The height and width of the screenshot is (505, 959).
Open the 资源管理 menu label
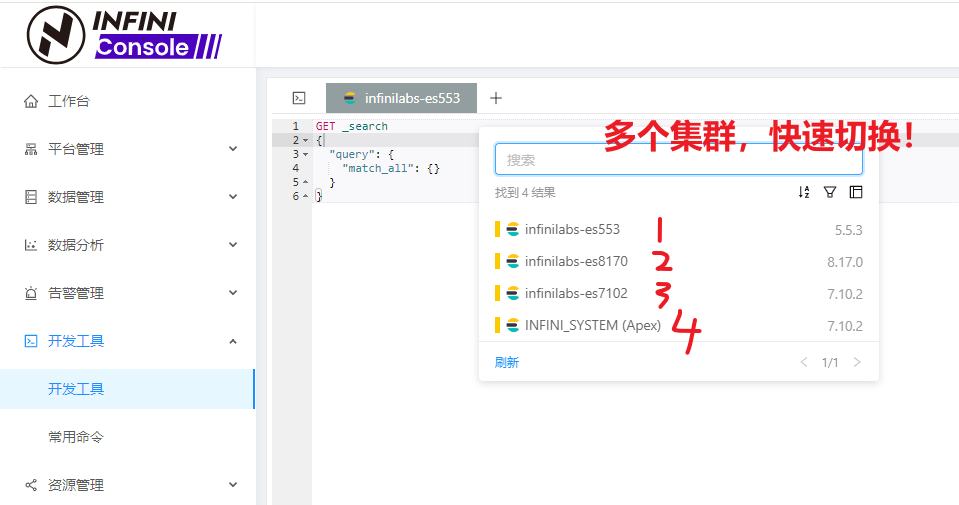pos(76,485)
